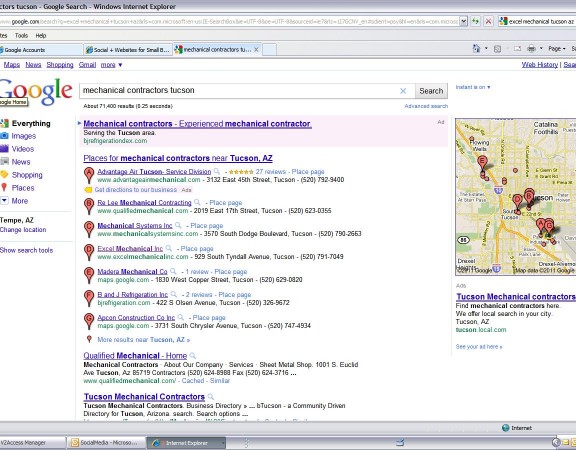Click map pin E for Madera Mechanical
Screen dimensions: 576x450
click(x=89, y=275)
